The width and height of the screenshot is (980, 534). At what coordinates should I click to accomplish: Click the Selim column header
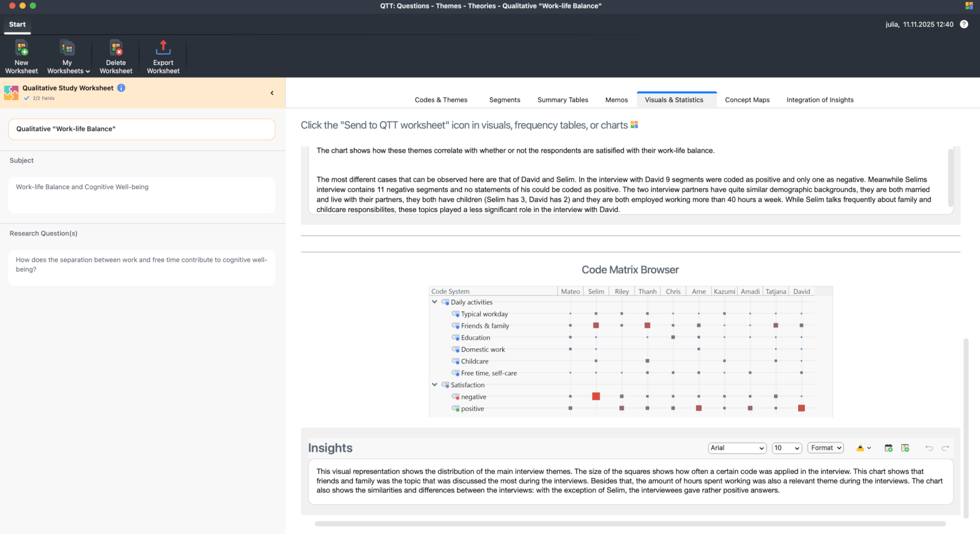[x=596, y=291]
